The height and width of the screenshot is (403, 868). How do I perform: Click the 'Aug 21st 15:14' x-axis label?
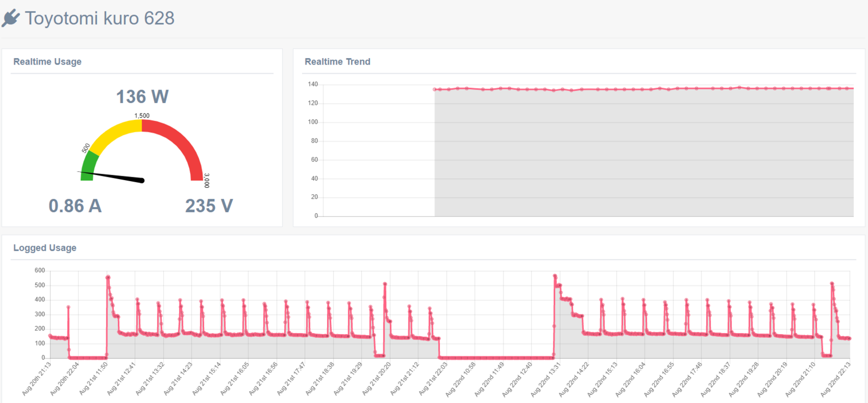(207, 379)
